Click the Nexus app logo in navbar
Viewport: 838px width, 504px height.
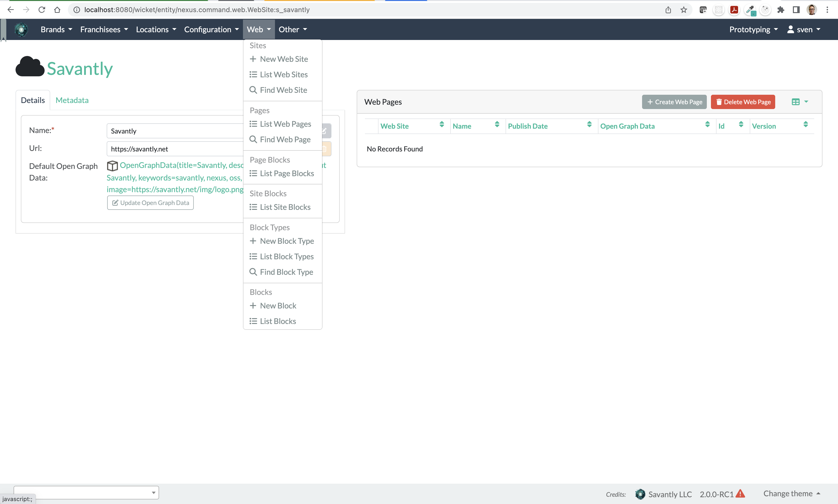point(21,30)
